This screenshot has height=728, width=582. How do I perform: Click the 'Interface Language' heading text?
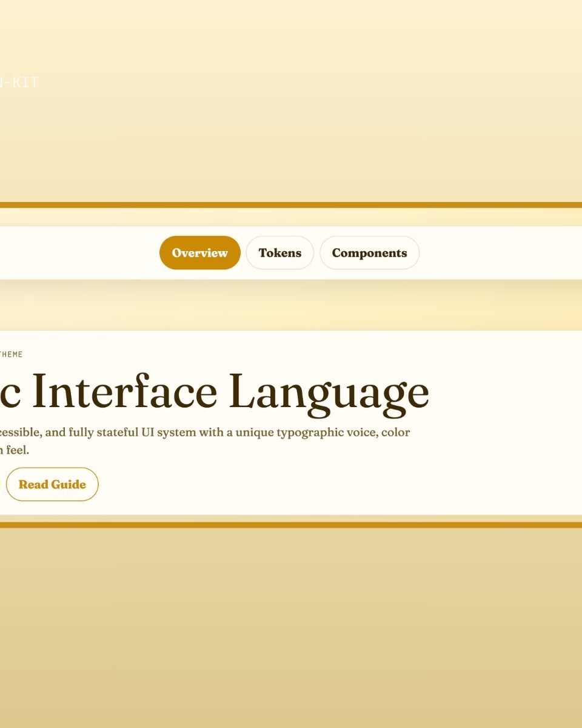[231, 393]
